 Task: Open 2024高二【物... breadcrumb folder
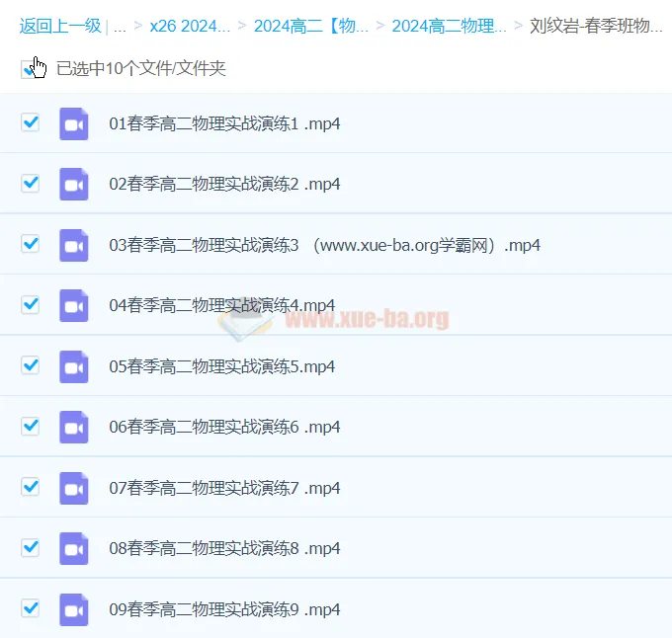pos(310,26)
